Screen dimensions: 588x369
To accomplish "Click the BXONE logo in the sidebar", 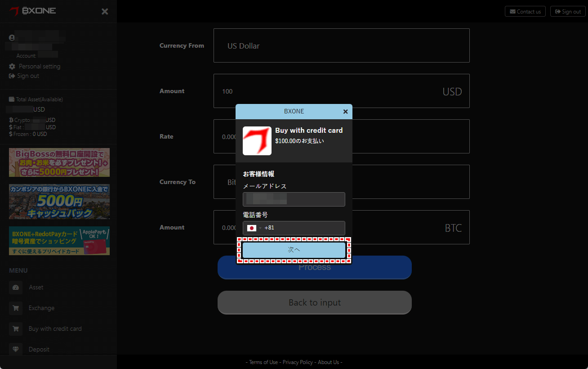I will tap(33, 11).
